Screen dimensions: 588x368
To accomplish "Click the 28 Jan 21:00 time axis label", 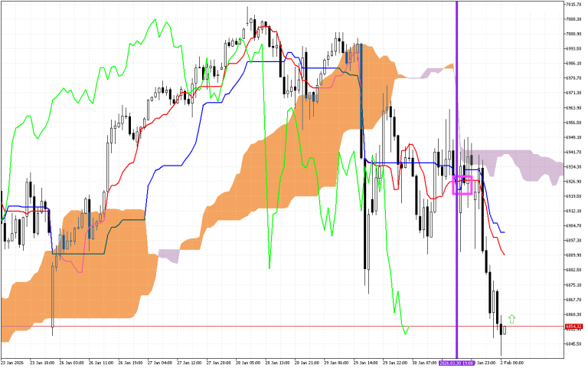I will tap(307, 363).
